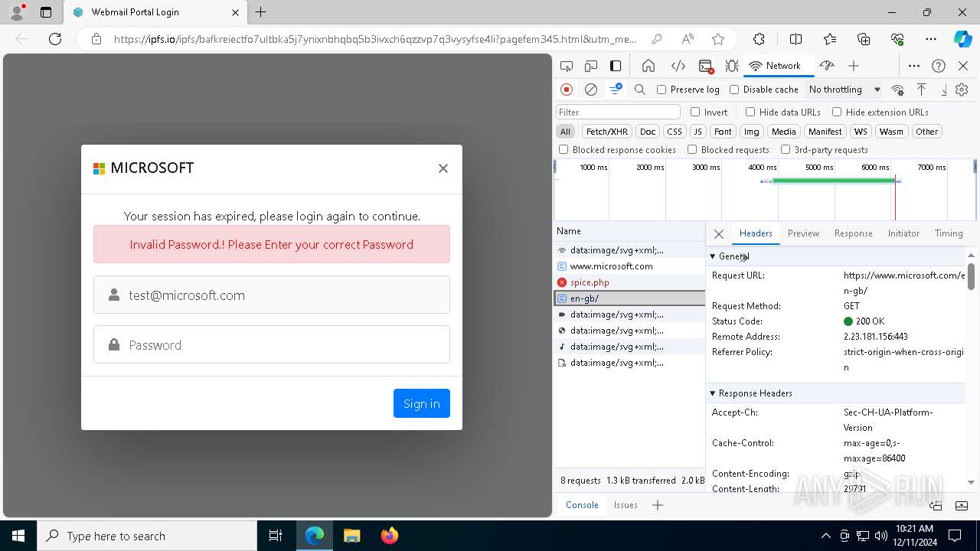980x551 pixels.
Task: Refresh the page
Action: pos(55,39)
